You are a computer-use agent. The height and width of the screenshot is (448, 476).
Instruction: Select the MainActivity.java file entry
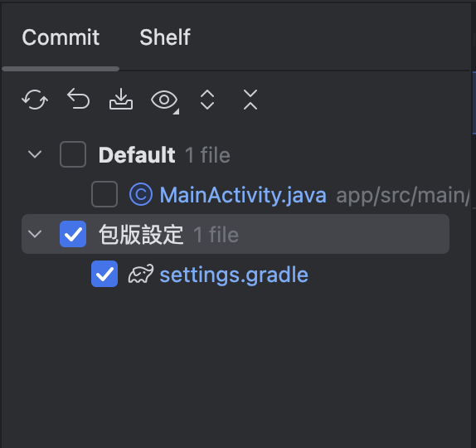coord(243,195)
